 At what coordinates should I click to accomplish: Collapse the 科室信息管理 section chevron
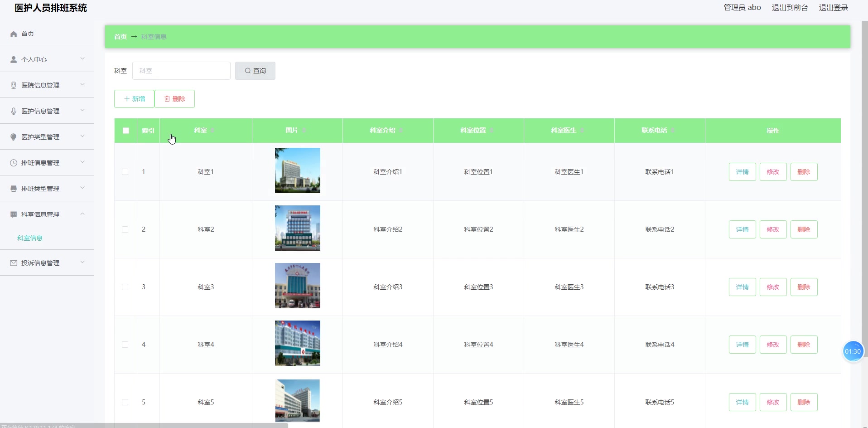(82, 214)
